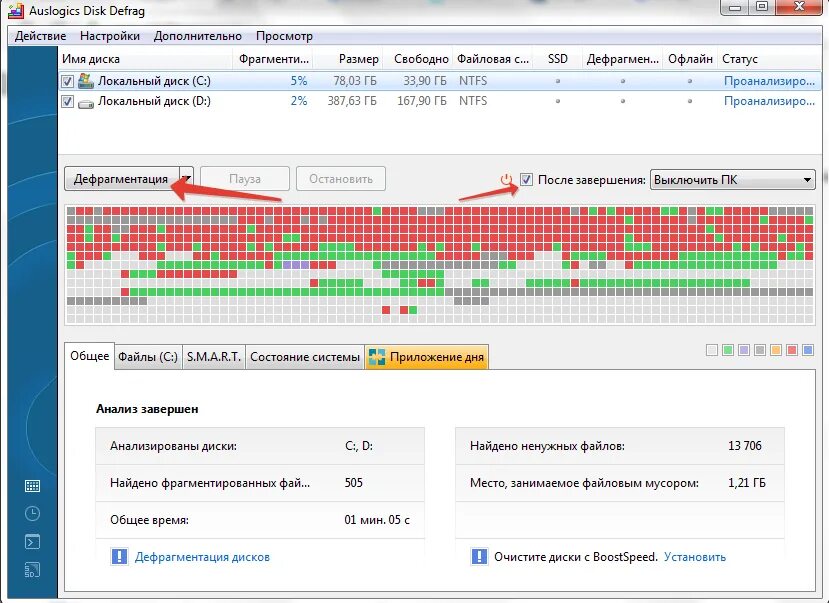Open the Действие menu
The image size is (829, 603).
pos(41,36)
